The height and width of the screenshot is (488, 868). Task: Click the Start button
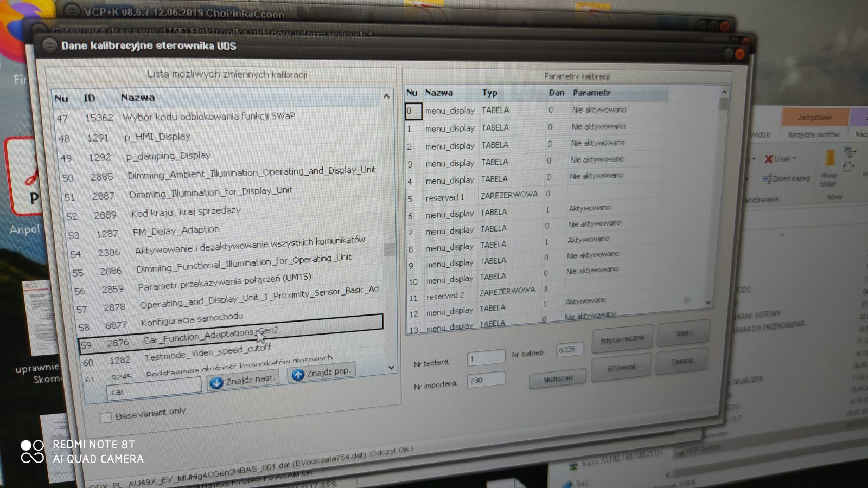pyautogui.click(x=682, y=333)
